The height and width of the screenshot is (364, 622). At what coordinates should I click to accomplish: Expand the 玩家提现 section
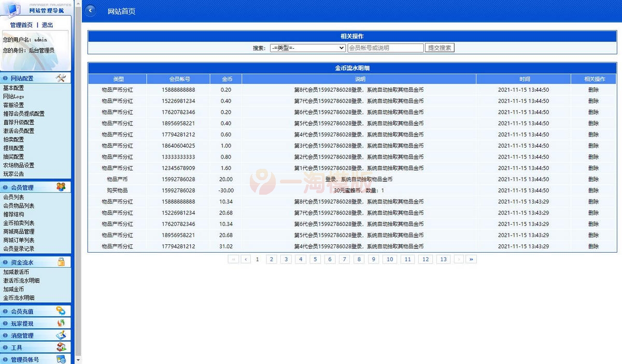(x=36, y=323)
